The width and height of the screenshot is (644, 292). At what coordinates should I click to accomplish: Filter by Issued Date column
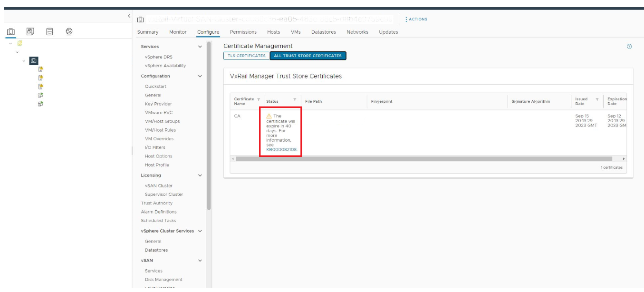pos(597,99)
